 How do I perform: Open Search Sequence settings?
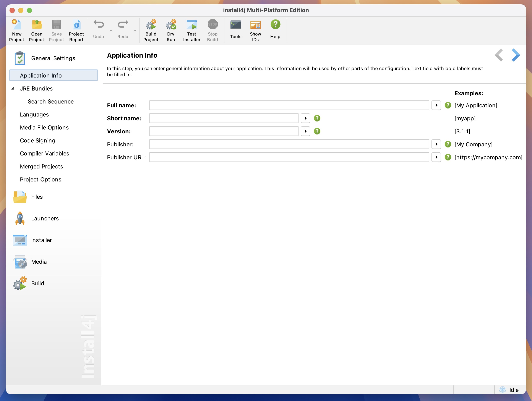[51, 102]
